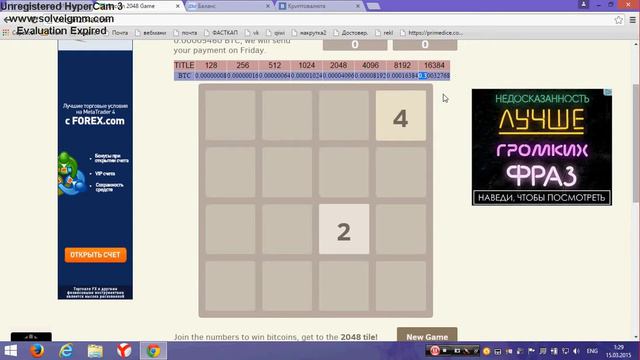Viewport: 640px width, 360px height.
Task: Close the Криптовалюта tab
Action: [x=358, y=6]
